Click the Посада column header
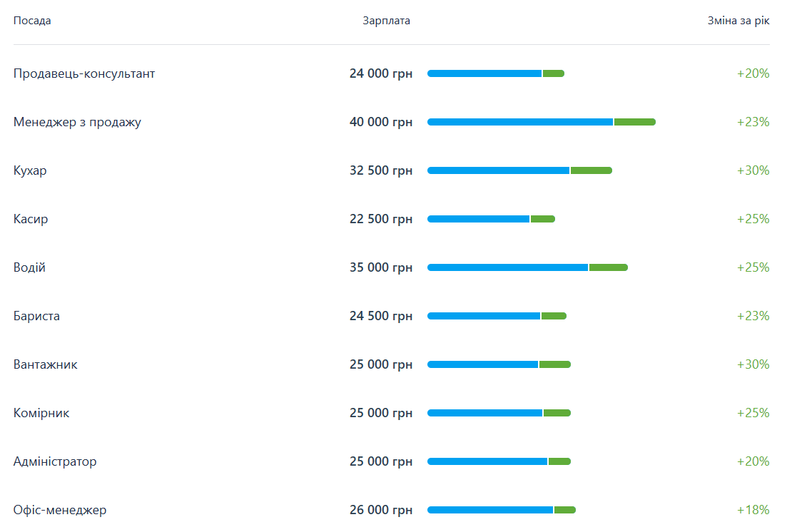Viewport: 787px width, 532px height. [32, 21]
